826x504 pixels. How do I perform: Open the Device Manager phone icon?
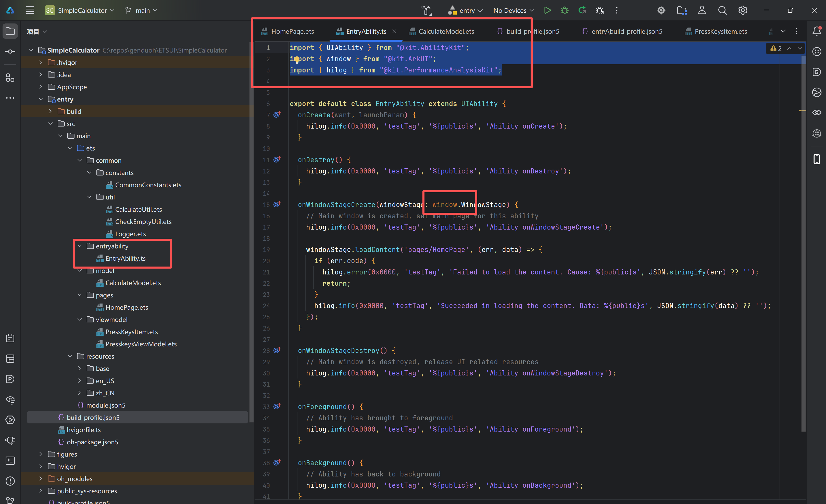[x=817, y=159]
